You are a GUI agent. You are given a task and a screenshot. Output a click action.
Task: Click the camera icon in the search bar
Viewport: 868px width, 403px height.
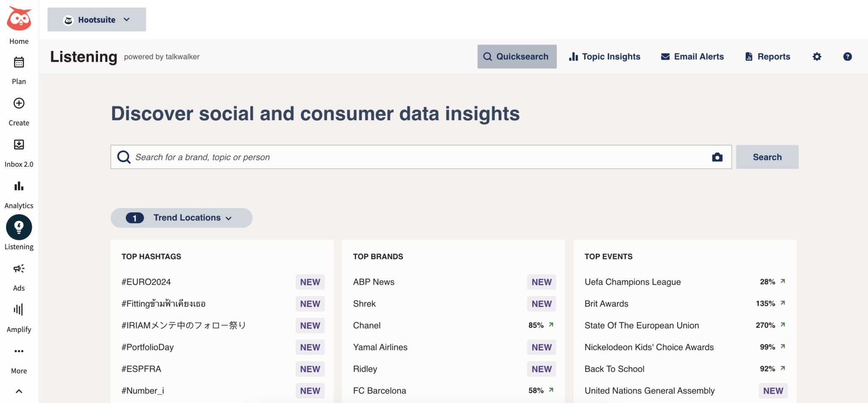tap(717, 157)
